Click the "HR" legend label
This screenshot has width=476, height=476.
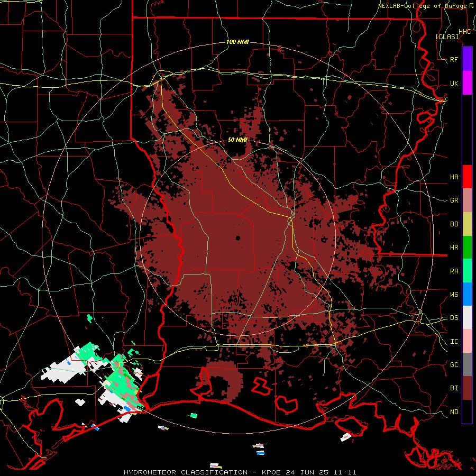[x=454, y=248]
